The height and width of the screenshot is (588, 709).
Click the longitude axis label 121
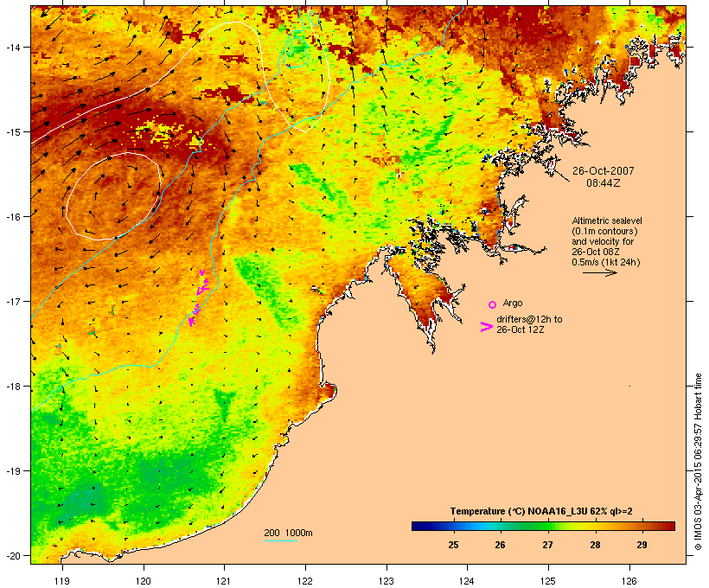[x=224, y=581]
